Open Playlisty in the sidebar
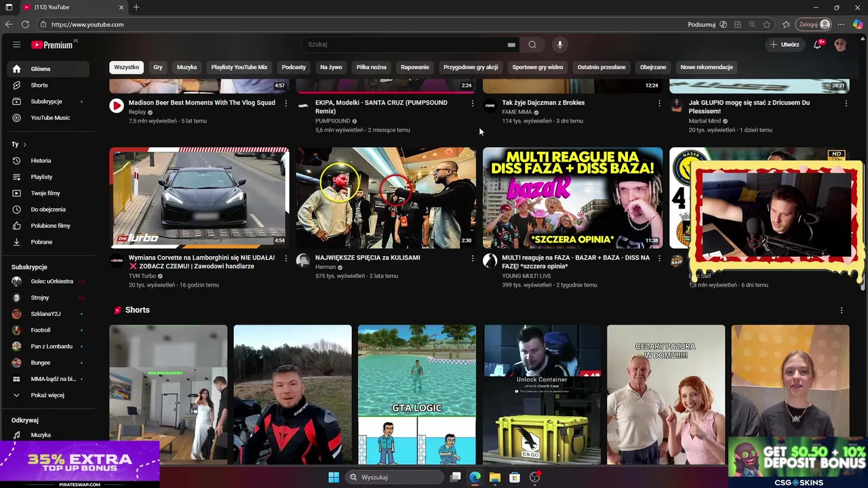868x488 pixels. click(48, 177)
